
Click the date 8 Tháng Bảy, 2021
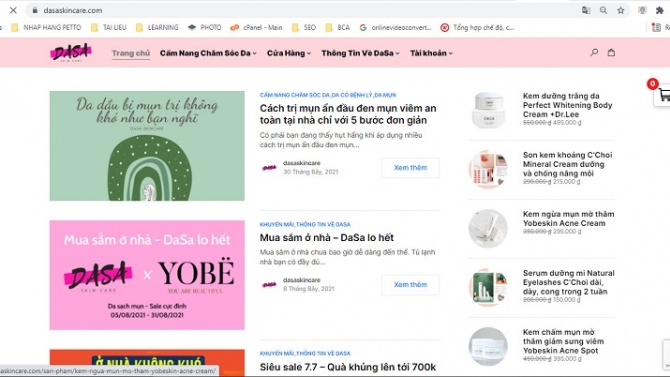(309, 289)
